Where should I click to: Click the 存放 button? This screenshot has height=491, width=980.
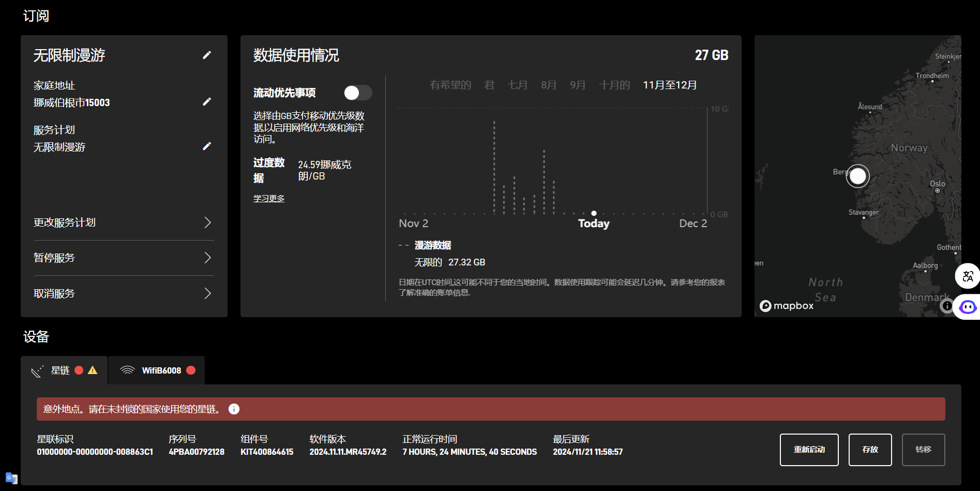(870, 450)
